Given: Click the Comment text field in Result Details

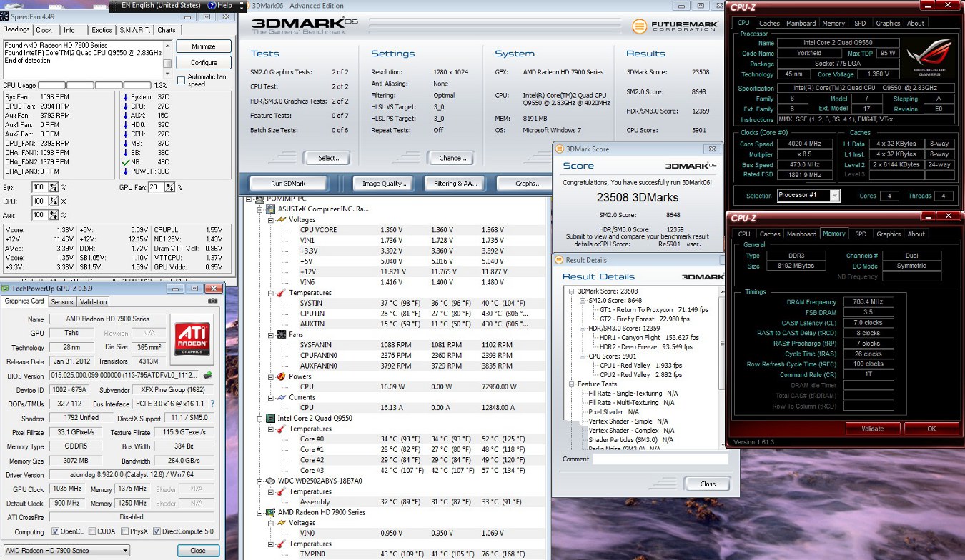Looking at the screenshot, I should pos(660,459).
